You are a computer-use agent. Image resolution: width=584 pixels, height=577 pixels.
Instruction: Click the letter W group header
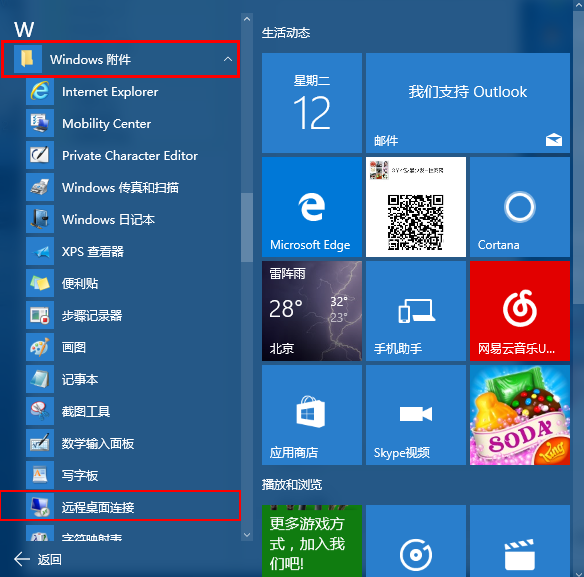pyautogui.click(x=24, y=29)
